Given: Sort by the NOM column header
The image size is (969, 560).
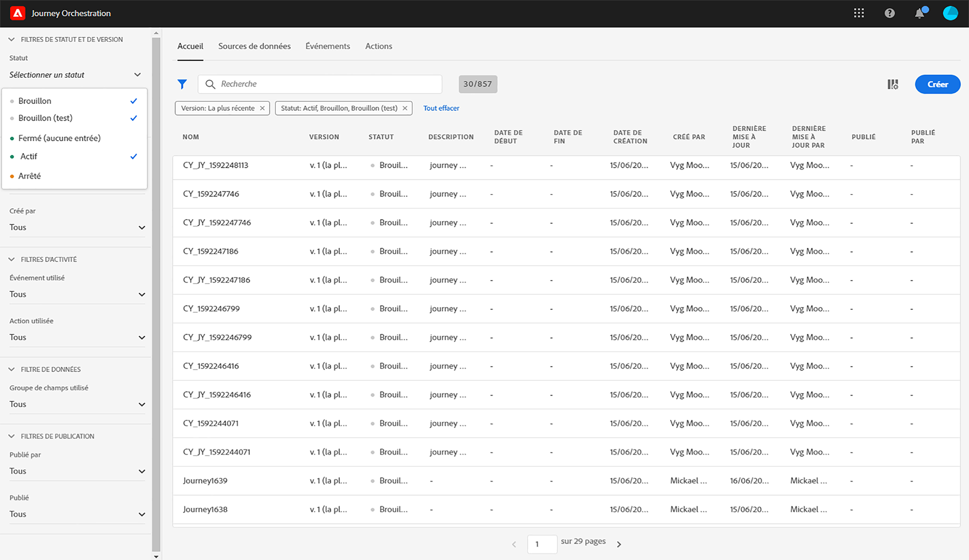Looking at the screenshot, I should pyautogui.click(x=191, y=137).
